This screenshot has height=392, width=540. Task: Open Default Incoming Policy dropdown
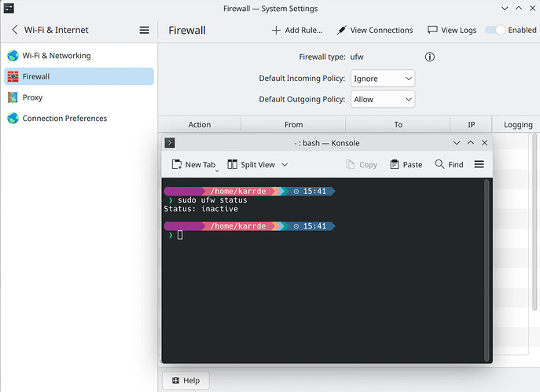point(383,79)
